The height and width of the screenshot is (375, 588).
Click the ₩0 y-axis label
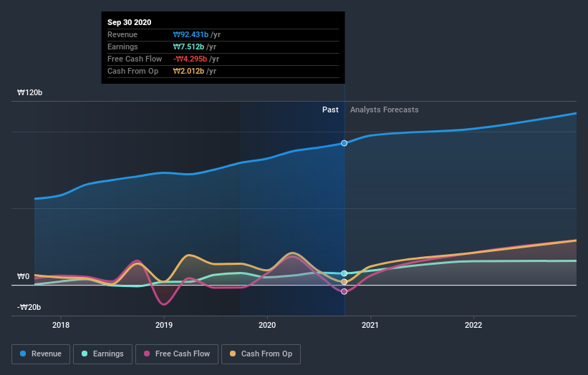(x=23, y=276)
